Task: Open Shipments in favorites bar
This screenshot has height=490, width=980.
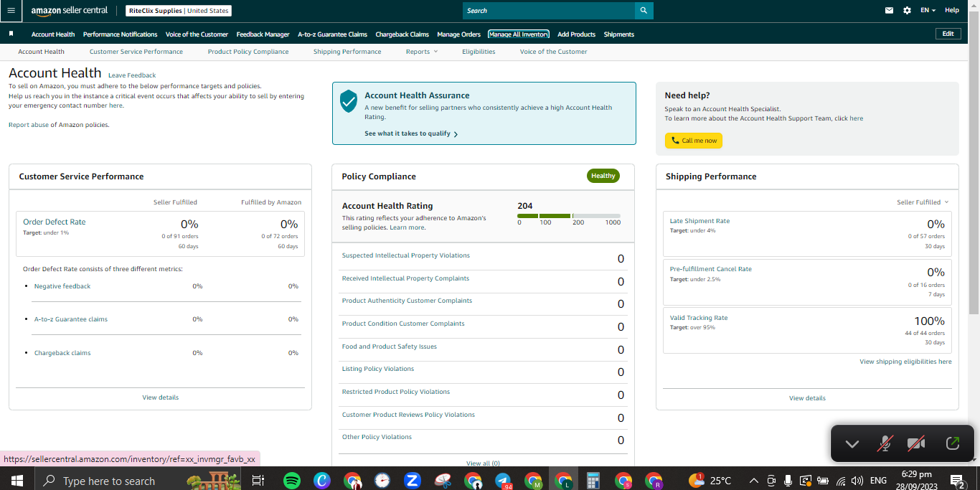Action: pyautogui.click(x=619, y=34)
